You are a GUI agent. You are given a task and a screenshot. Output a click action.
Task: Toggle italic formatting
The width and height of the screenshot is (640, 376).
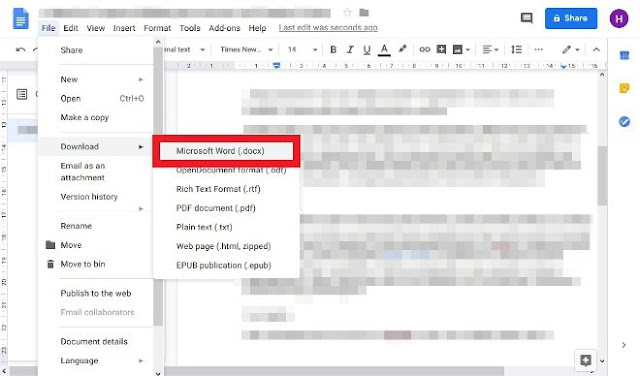pos(350,50)
